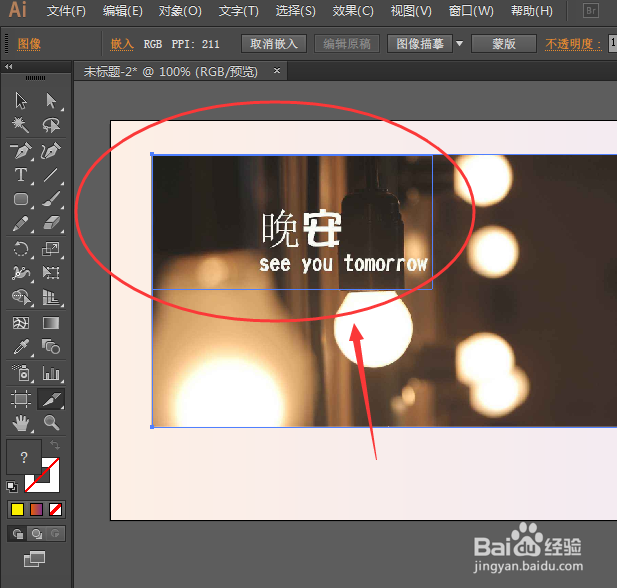Open the Bridge (Br) button
Viewport: 617px width, 588px height.
click(591, 11)
